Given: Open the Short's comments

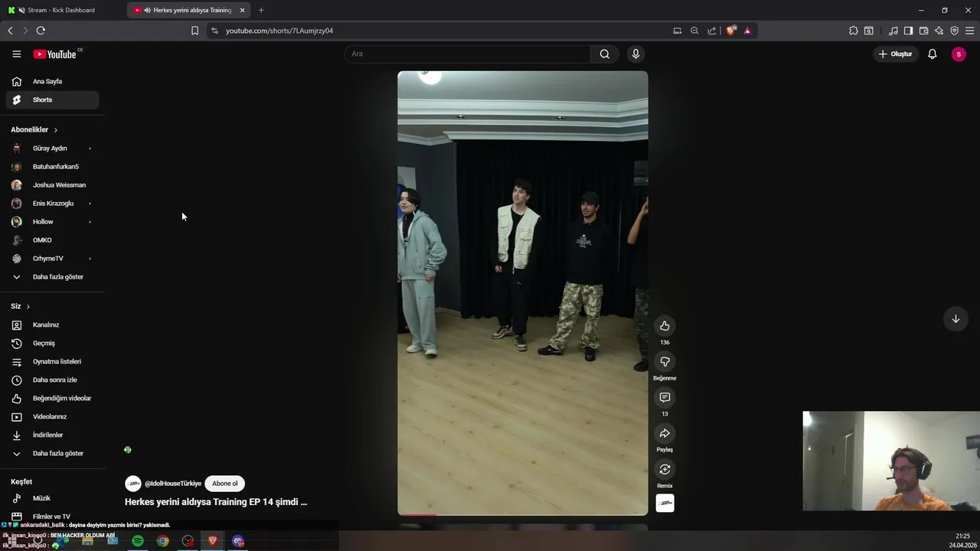Looking at the screenshot, I should pos(665,398).
